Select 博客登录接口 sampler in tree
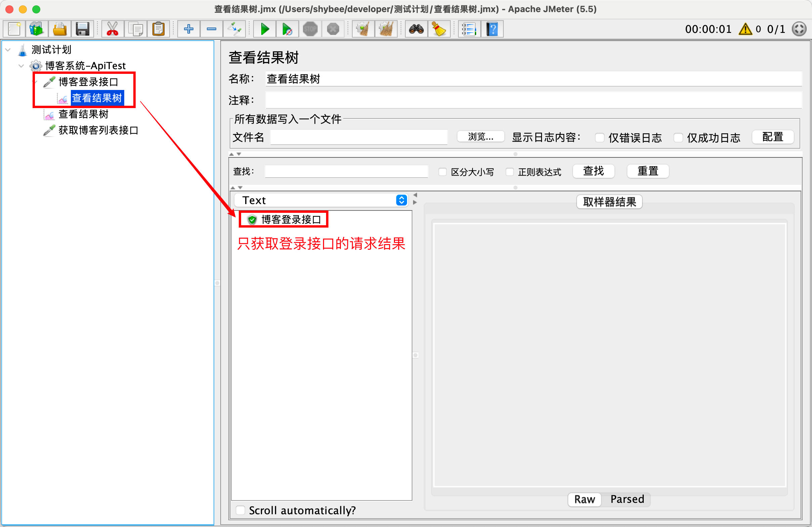The image size is (812, 527). 88,82
